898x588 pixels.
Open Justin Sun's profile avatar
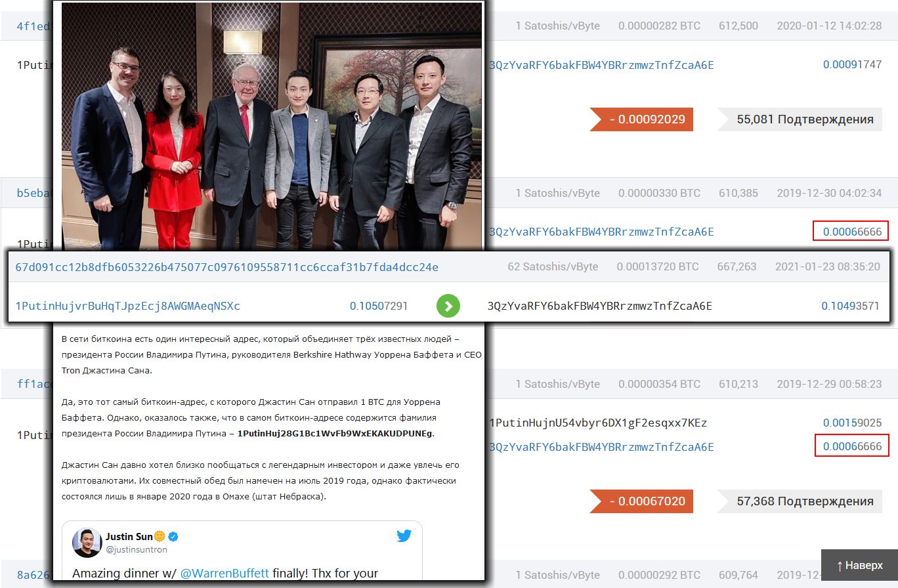pos(87,543)
